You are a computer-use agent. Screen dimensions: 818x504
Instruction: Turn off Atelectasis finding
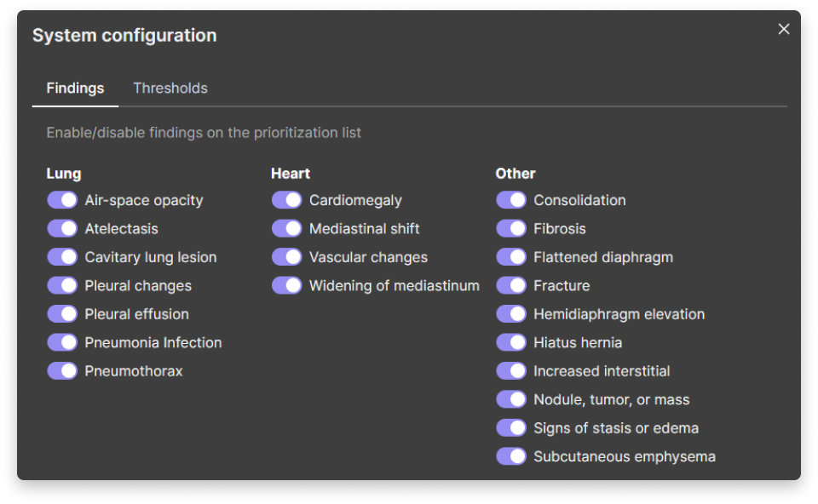pos(62,228)
